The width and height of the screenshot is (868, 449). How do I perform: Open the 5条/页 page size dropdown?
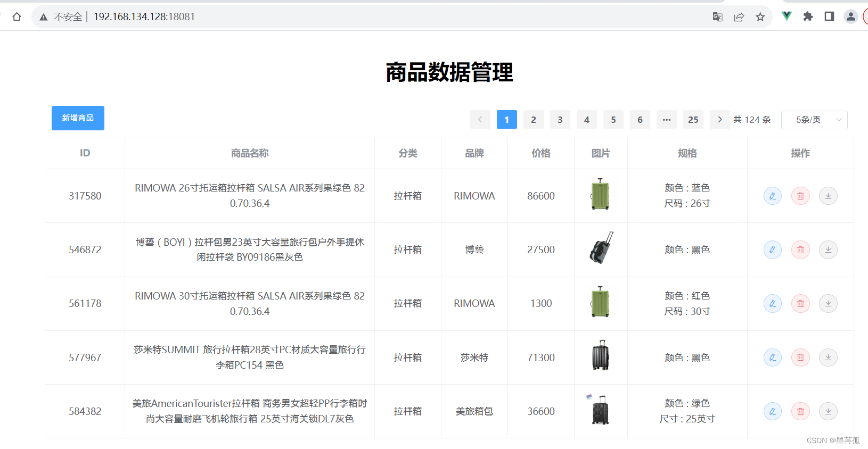point(814,120)
